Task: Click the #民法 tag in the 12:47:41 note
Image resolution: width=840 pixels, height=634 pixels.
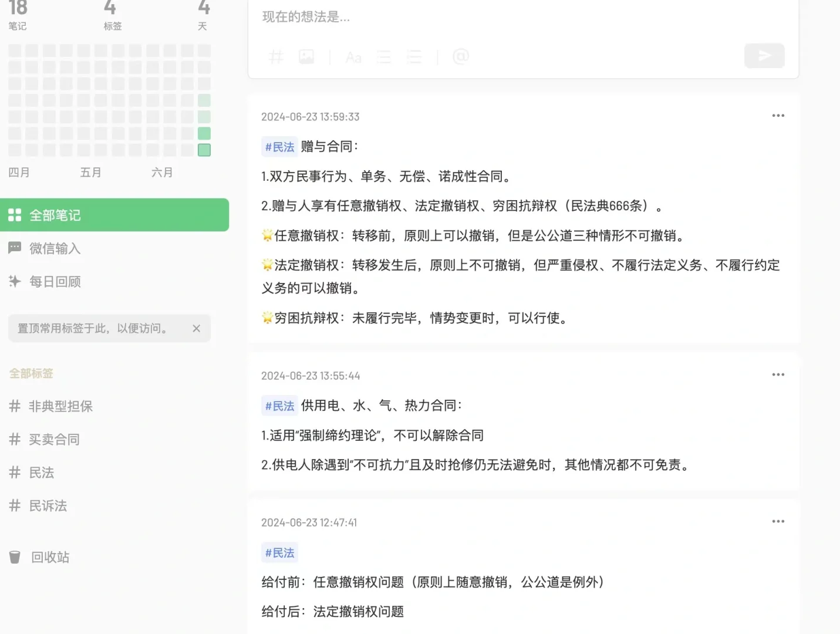Action: pyautogui.click(x=279, y=552)
